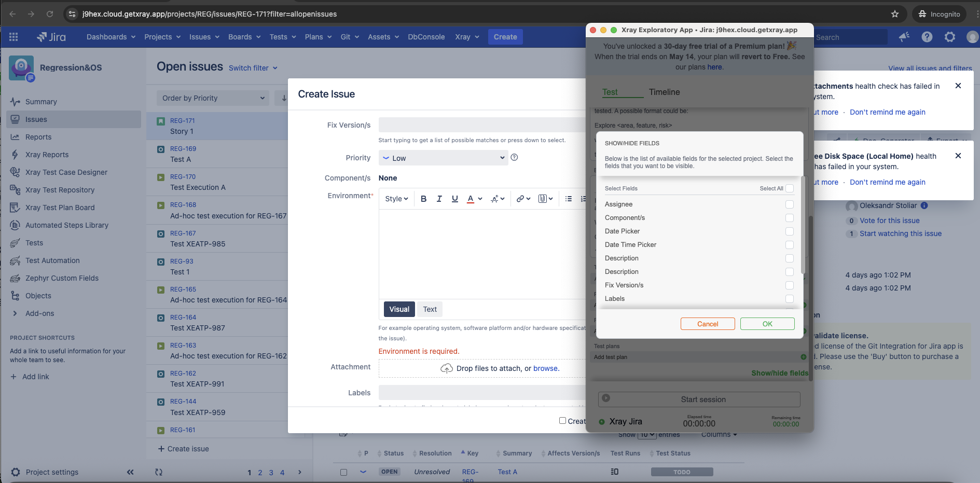Viewport: 980px width, 483px height.
Task: Open the Help question mark icon
Action: (927, 37)
